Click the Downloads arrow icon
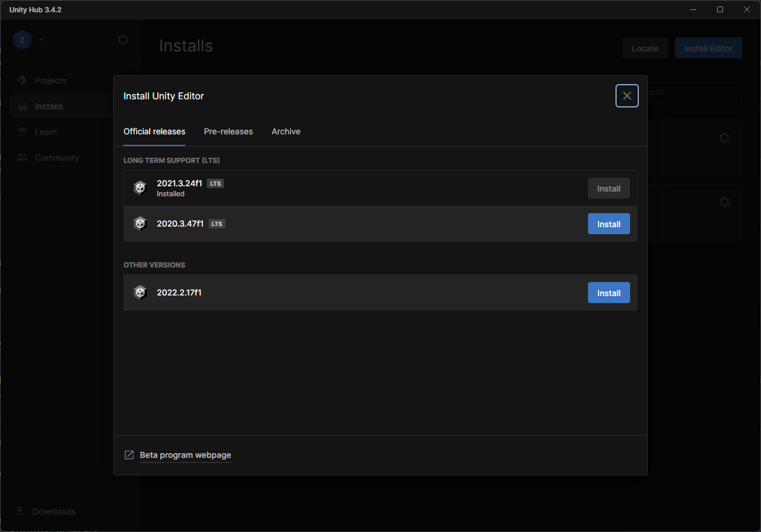This screenshot has width=761, height=532. 20,511
